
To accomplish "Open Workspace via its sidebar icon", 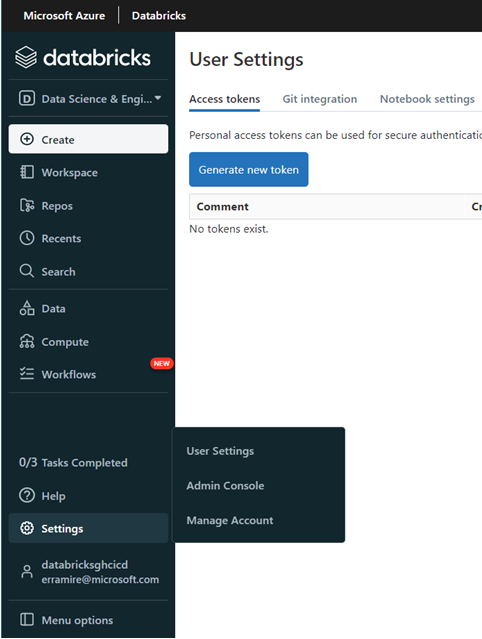I will point(27,172).
